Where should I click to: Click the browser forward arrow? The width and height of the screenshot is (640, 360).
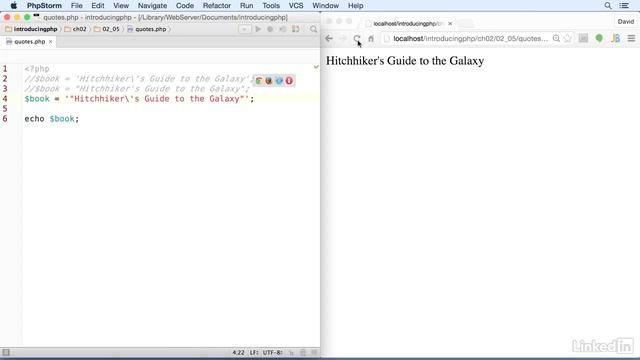point(343,38)
